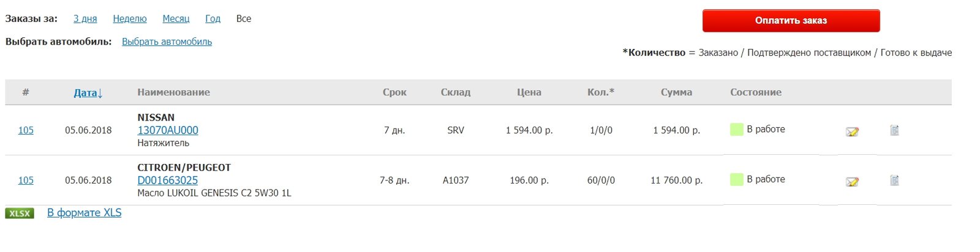Click green status swatch in Citroen/Peugeot row
This screenshot has height=252, width=980.
(737, 179)
